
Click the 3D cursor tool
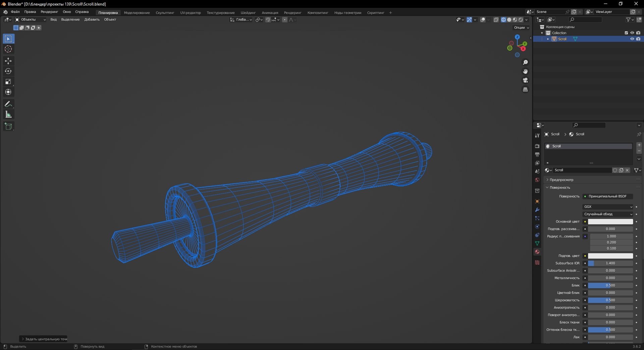pos(8,49)
